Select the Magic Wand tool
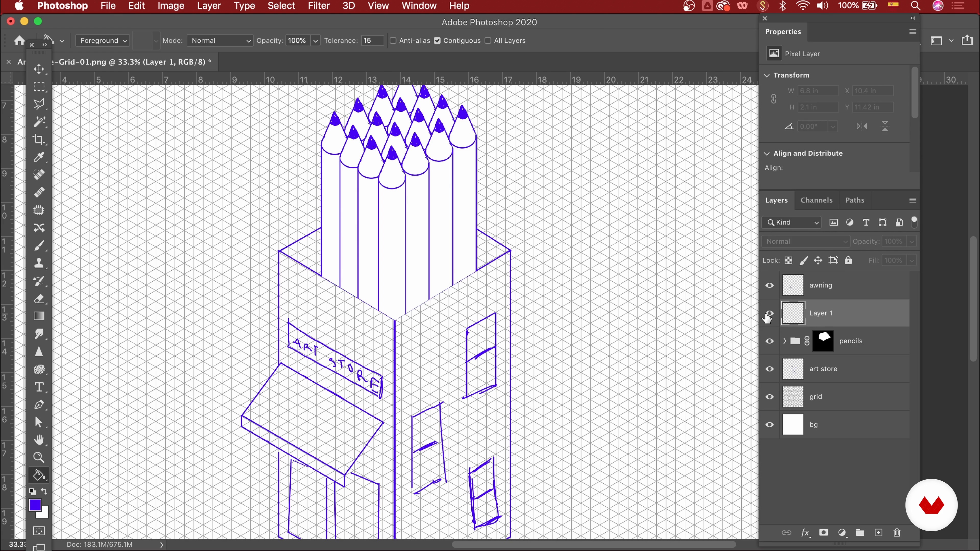 click(x=39, y=122)
